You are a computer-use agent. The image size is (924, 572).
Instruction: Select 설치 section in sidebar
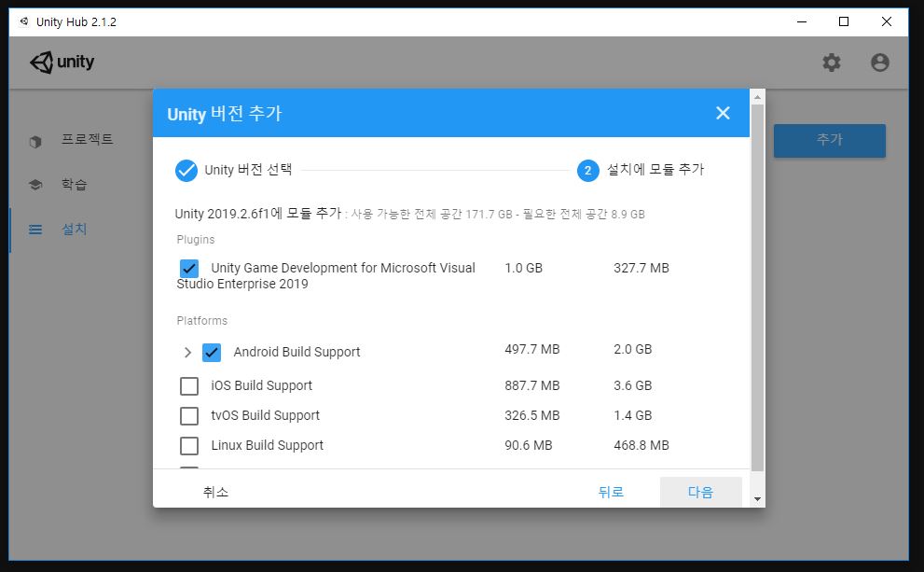pos(75,230)
